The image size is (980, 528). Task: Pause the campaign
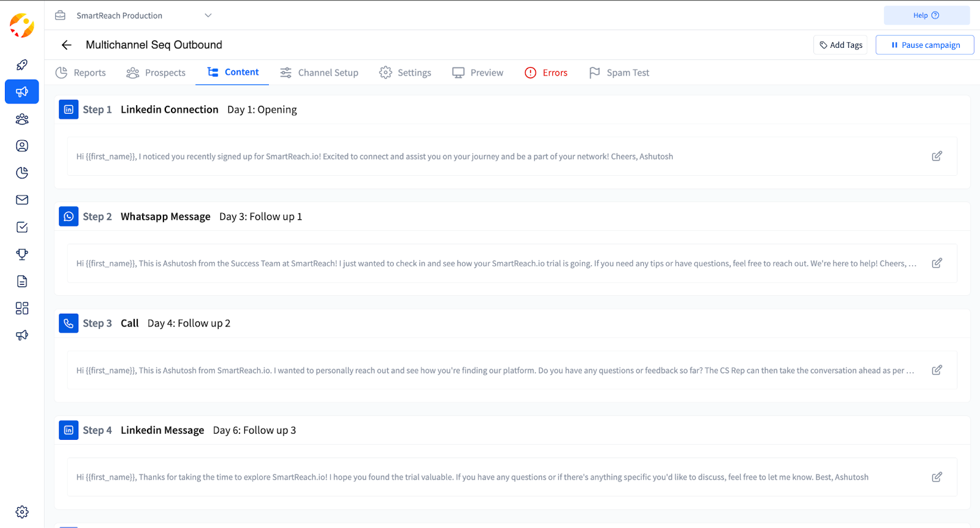tap(925, 45)
